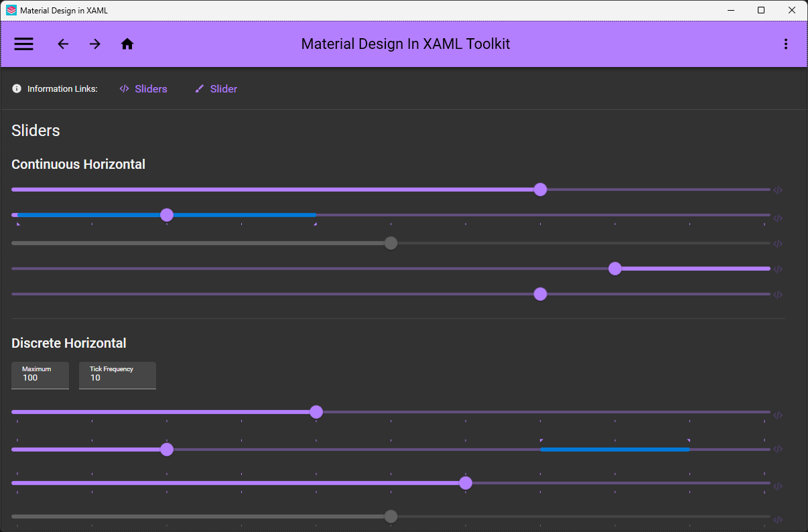This screenshot has width=808, height=532.
Task: Click the Information Links label
Action: tap(62, 89)
